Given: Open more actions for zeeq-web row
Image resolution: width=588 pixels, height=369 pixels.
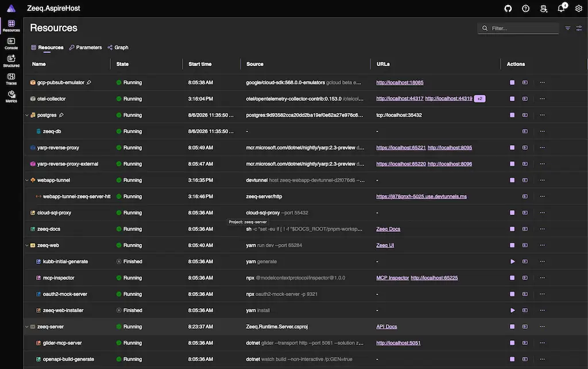Looking at the screenshot, I should (542, 246).
